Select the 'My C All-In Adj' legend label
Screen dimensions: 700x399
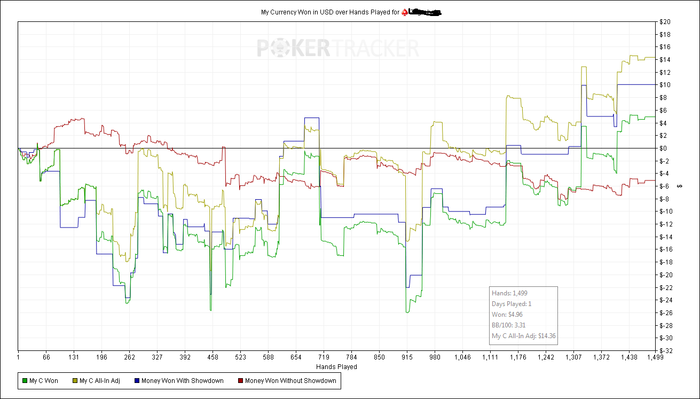pyautogui.click(x=100, y=381)
